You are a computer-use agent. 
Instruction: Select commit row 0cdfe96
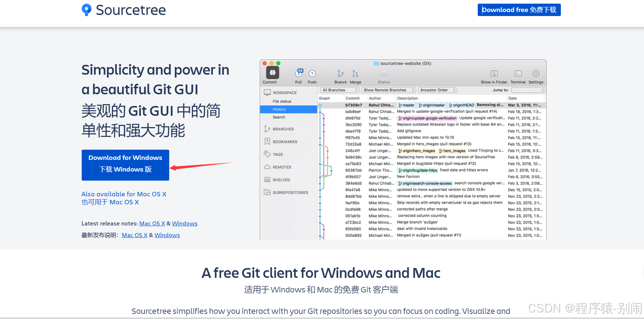click(432, 209)
